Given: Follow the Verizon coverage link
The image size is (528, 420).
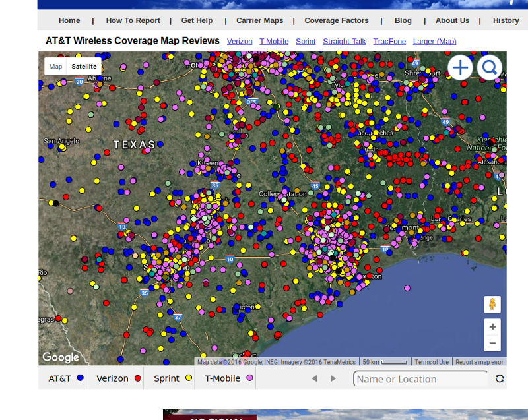Looking at the screenshot, I should (x=240, y=42).
